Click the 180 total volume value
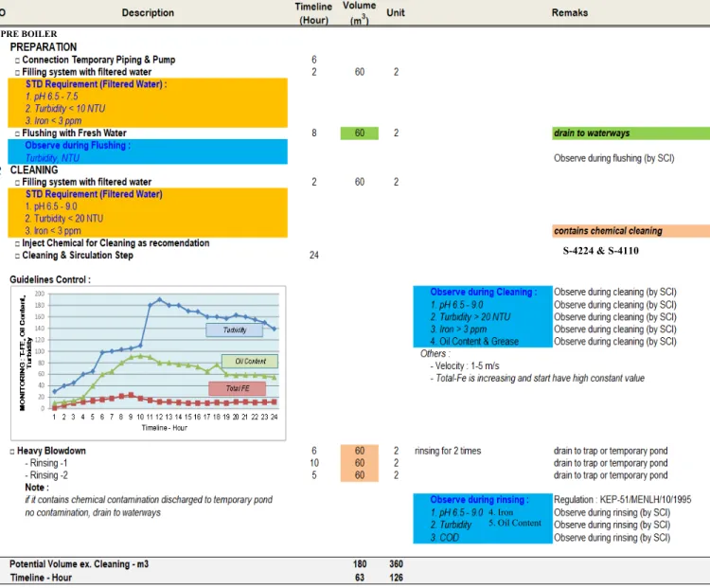The height and width of the screenshot is (588, 710). click(360, 564)
